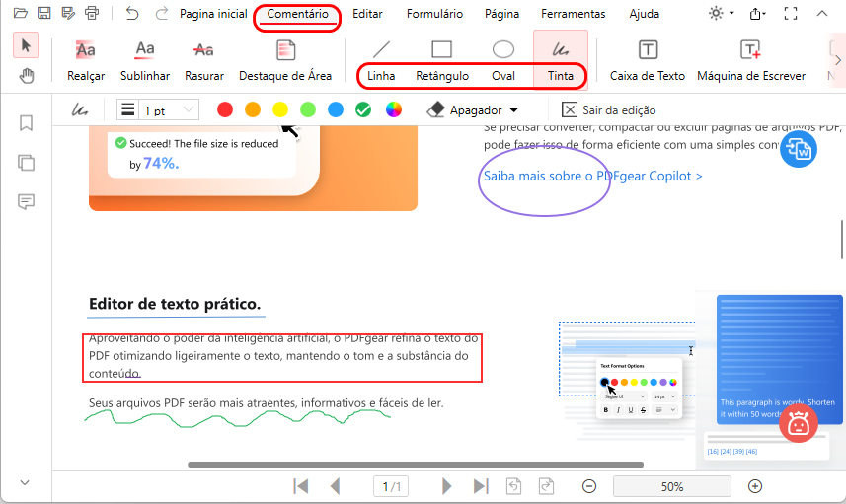Select the Linha drawing tool
Viewport: 846px width, 504px height.
381,61
